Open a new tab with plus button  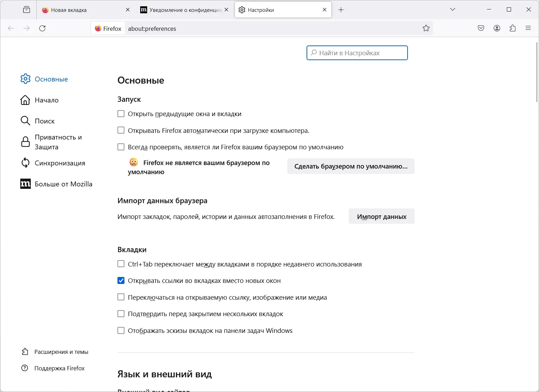tap(341, 9)
